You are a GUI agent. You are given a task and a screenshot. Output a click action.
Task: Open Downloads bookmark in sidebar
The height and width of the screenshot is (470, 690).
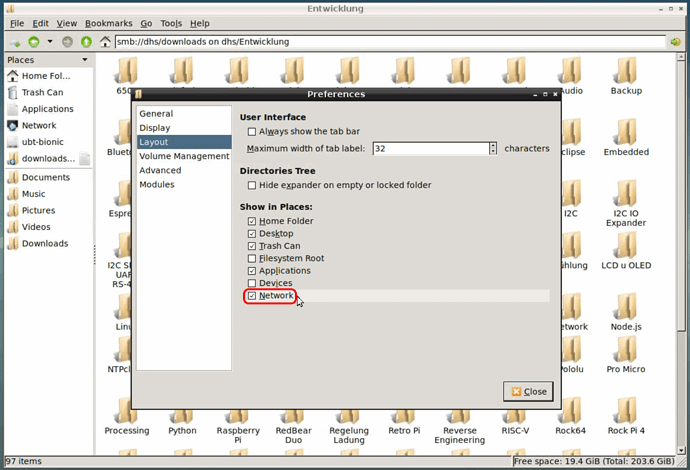(48, 243)
